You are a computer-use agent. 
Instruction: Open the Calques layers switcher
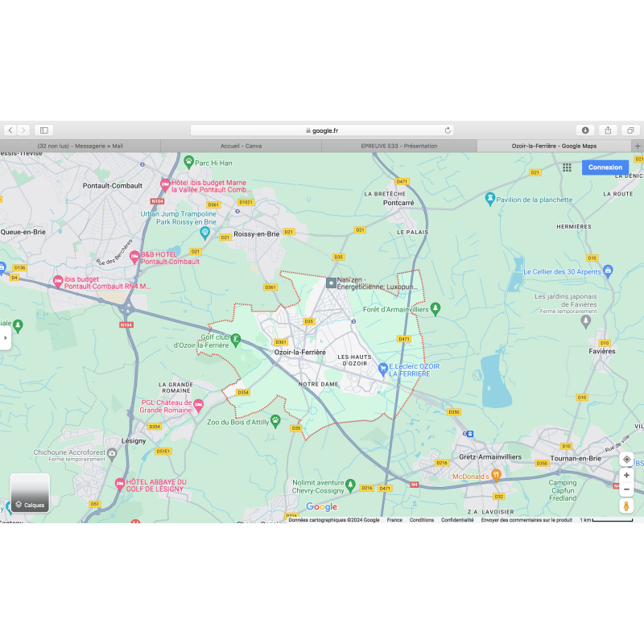point(30,493)
